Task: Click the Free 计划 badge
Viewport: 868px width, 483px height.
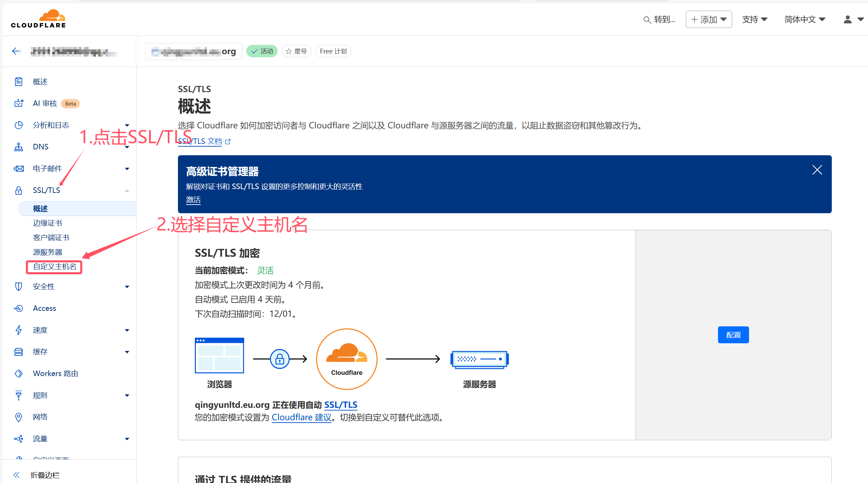Action: tap(333, 51)
